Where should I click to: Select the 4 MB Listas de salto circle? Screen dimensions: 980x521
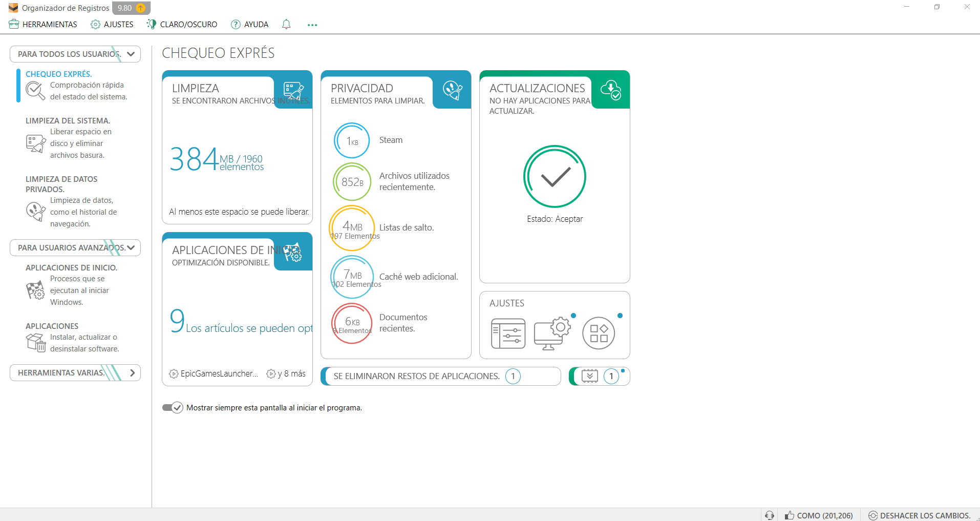coord(352,228)
